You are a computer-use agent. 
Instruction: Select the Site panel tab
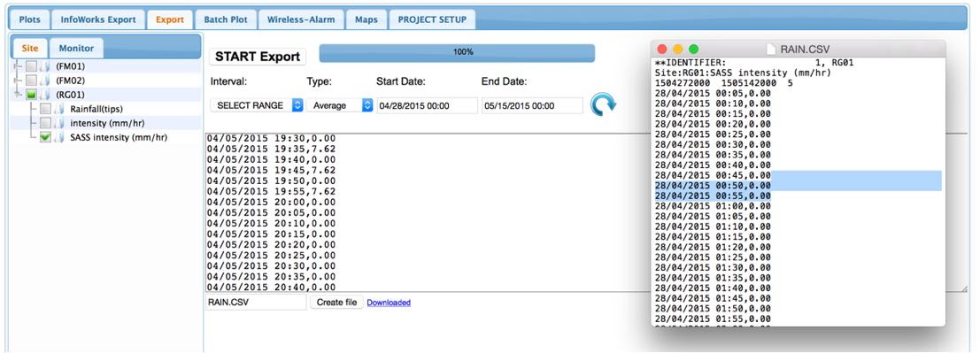pos(30,48)
